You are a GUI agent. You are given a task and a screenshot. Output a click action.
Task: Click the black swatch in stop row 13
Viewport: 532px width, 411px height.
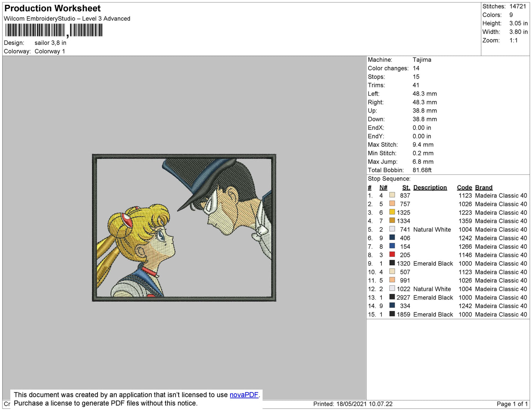[x=392, y=297]
